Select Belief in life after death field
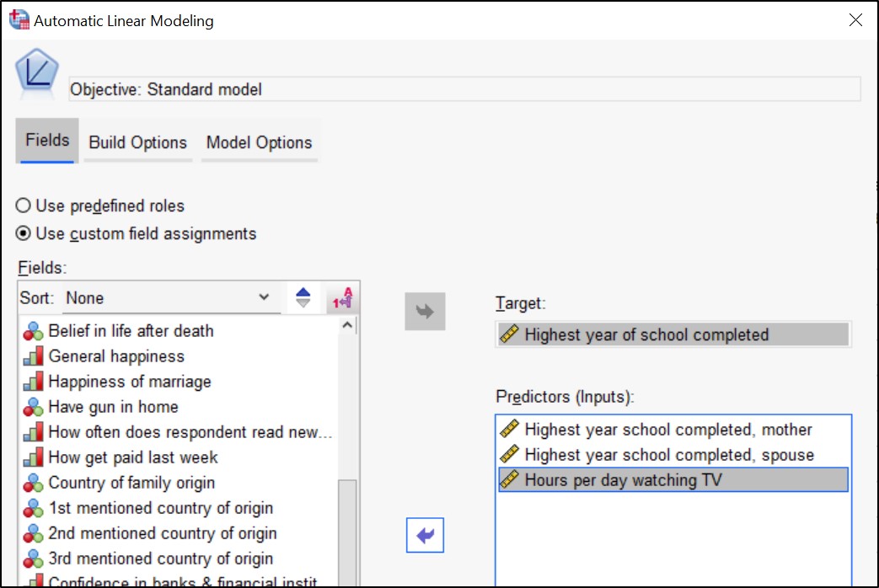 click(x=131, y=331)
